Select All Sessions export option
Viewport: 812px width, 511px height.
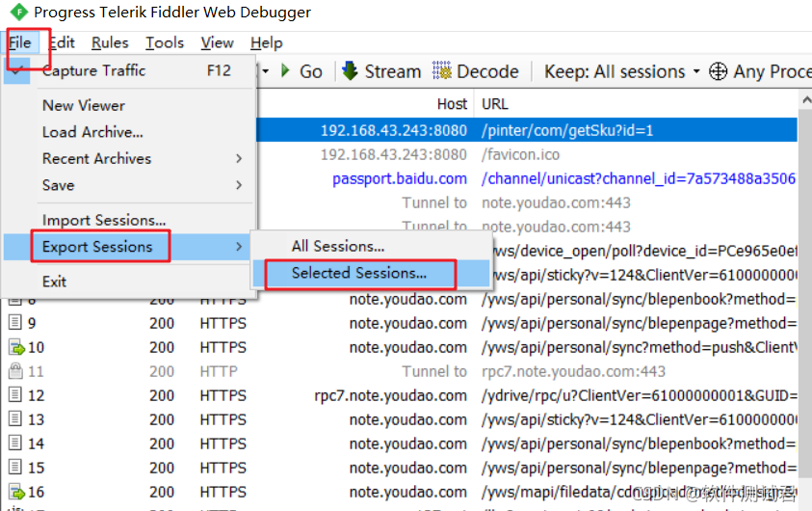(x=371, y=246)
